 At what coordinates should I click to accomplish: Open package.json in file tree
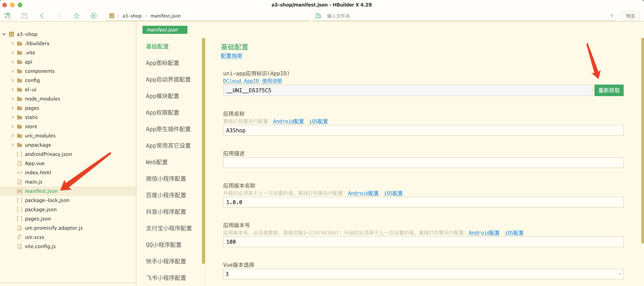click(x=41, y=210)
